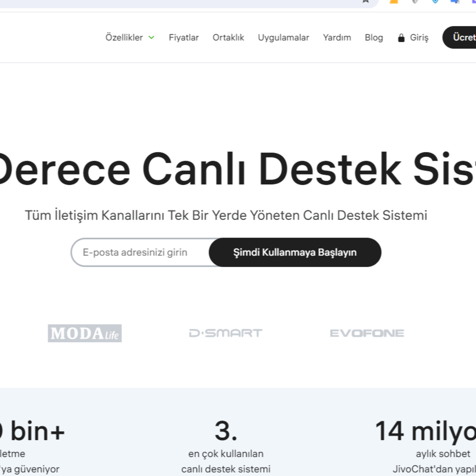Screen dimensions: 476x476
Task: Visit the Blog page
Action: 374,37
